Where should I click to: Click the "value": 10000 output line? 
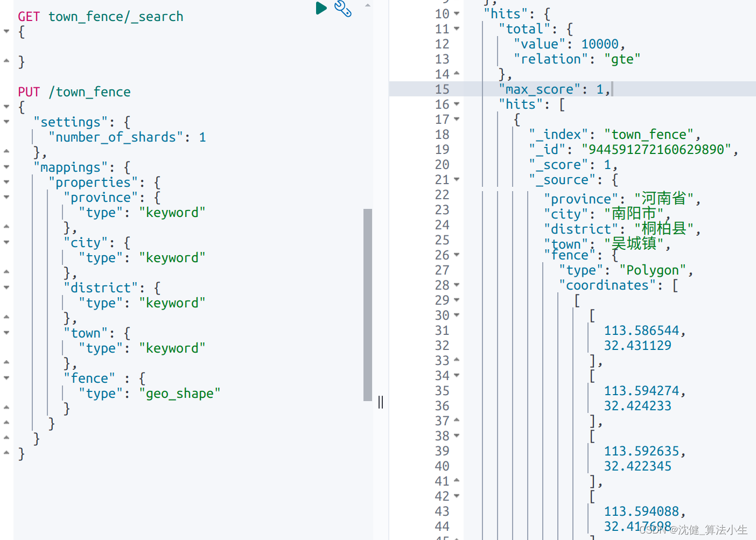pos(569,44)
